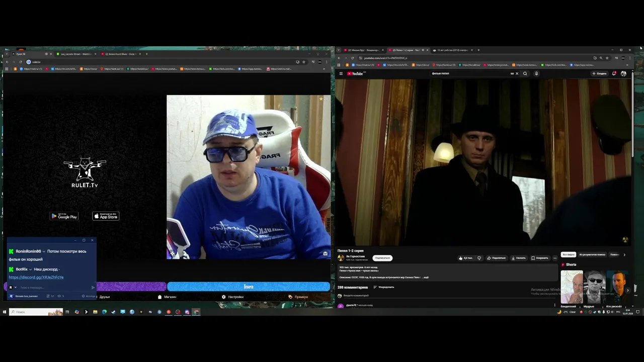This screenshot has width=644, height=362.
Task: Open the chat identity badge dropdown
Action: 12,288
